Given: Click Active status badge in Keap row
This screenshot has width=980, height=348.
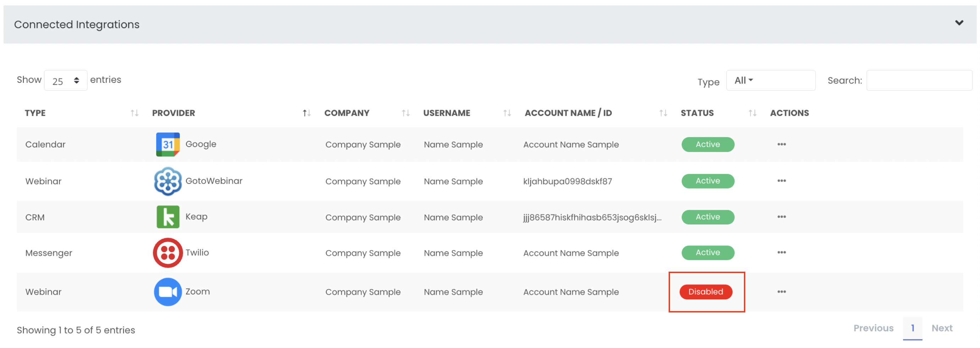Looking at the screenshot, I should [708, 217].
